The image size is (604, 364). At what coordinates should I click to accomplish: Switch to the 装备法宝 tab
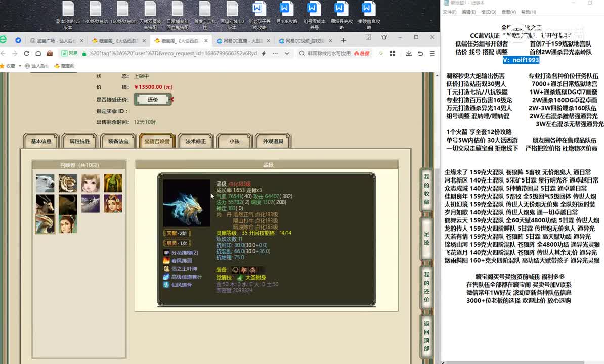click(x=119, y=141)
